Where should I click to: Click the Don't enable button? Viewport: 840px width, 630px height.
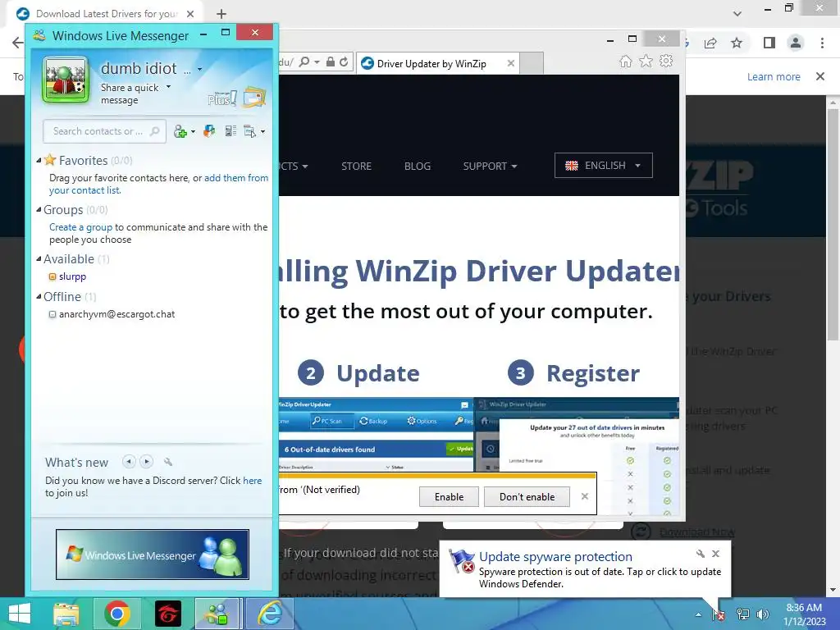pyautogui.click(x=527, y=496)
